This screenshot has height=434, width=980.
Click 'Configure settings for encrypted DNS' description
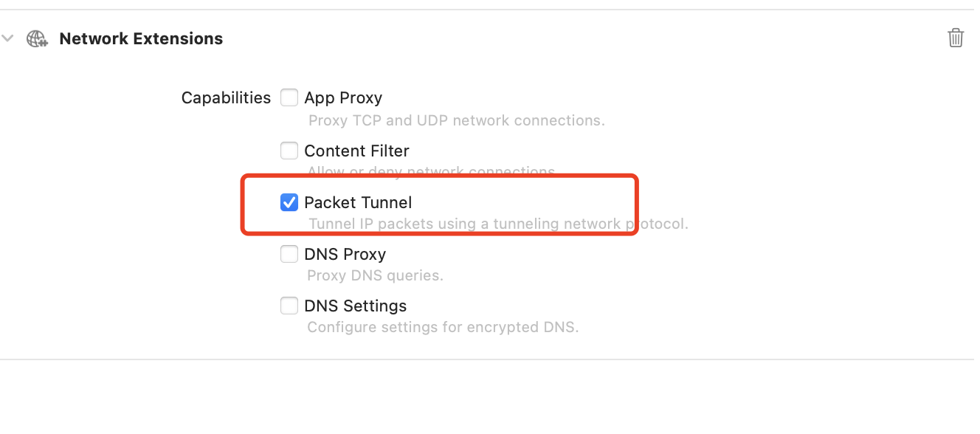tap(443, 327)
